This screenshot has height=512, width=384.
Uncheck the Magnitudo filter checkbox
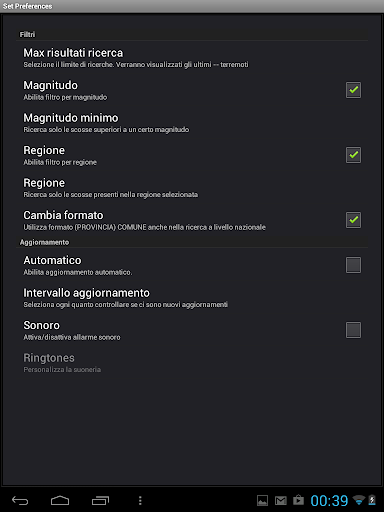353,90
